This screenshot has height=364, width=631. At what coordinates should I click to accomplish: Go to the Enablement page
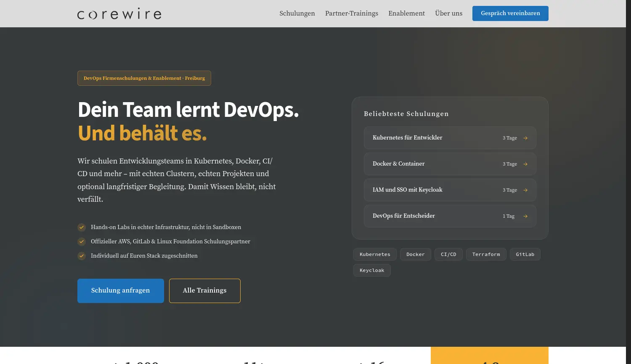(406, 13)
